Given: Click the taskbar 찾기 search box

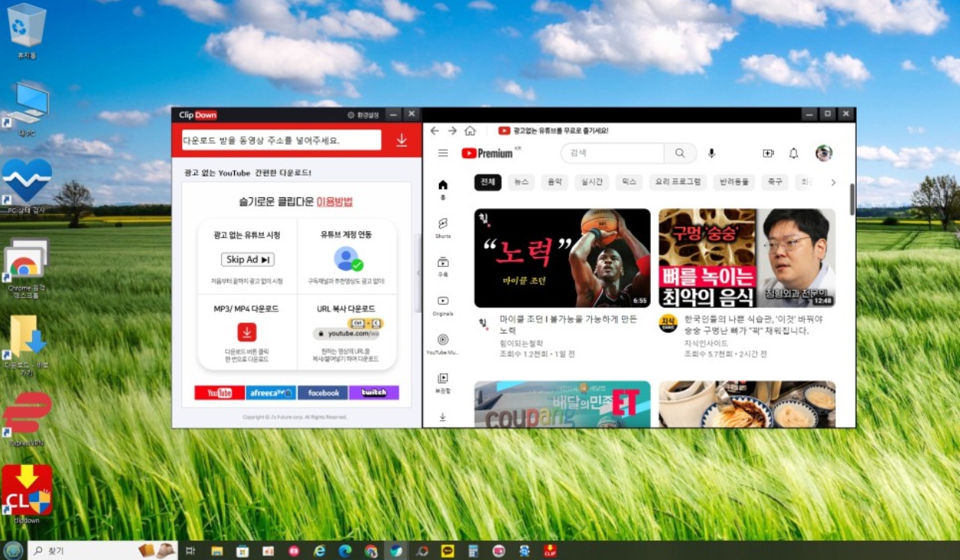Looking at the screenshot, I should point(103,550).
